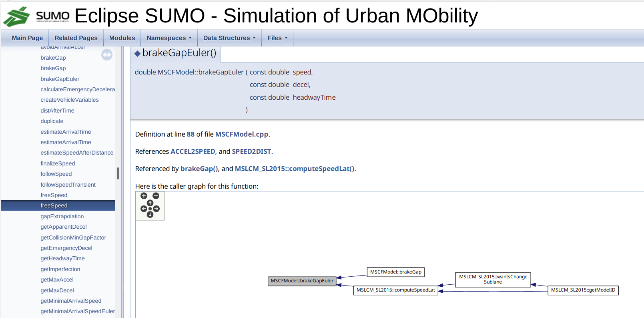Open the Namespaces dropdown menu
The height and width of the screenshot is (318, 644).
(x=169, y=38)
